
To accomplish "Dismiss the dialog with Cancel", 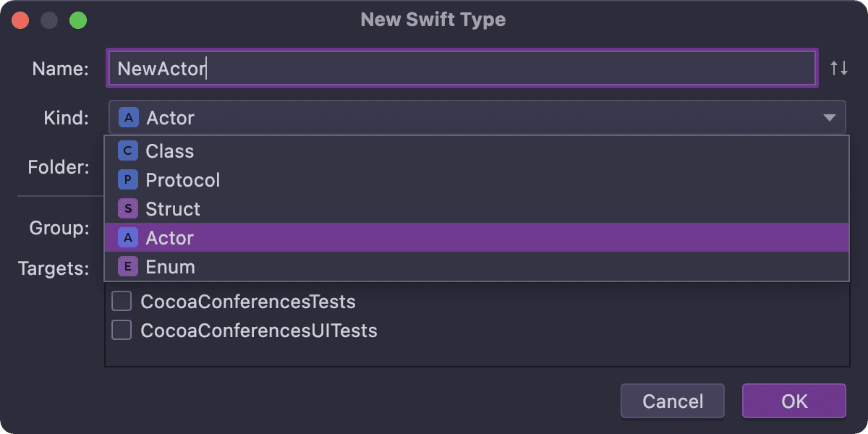I will [672, 401].
